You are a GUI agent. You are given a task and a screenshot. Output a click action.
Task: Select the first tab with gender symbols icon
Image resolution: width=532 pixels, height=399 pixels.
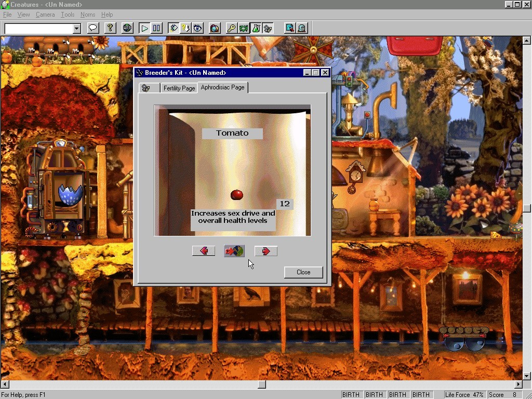[149, 88]
